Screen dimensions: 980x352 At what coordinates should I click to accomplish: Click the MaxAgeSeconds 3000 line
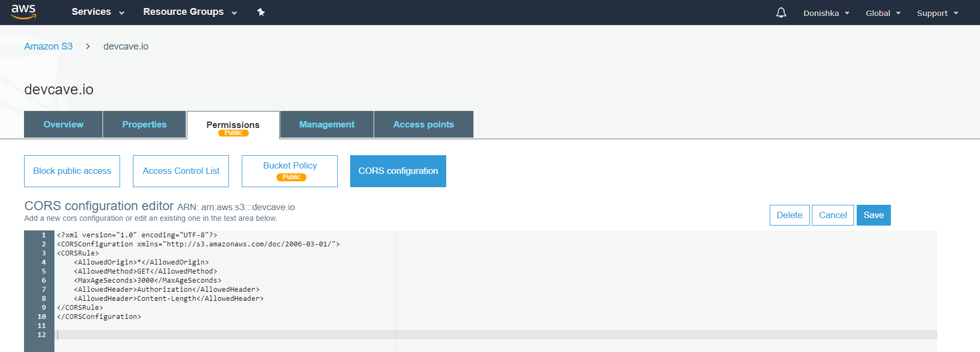coord(148,281)
